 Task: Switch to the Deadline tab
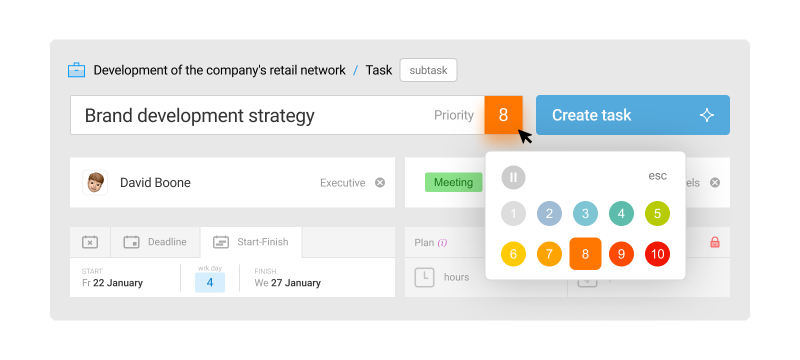tap(155, 242)
